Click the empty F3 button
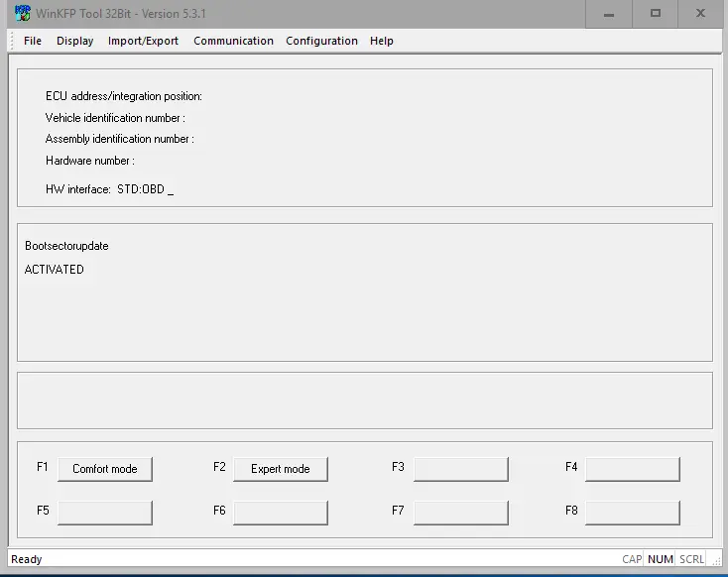Image resolution: width=728 pixels, height=577 pixels. pyautogui.click(x=461, y=469)
